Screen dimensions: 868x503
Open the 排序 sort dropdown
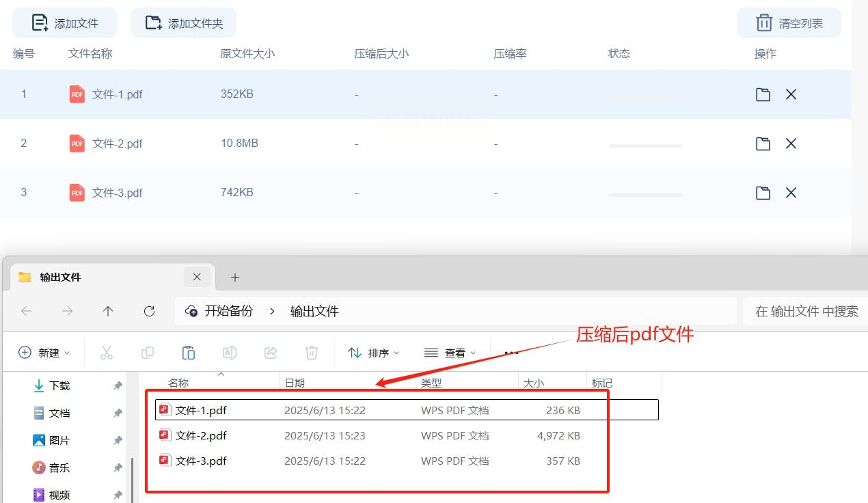pos(373,353)
